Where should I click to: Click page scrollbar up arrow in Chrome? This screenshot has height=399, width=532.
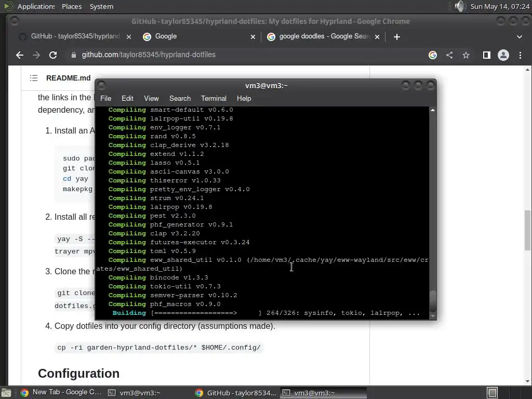[x=527, y=70]
